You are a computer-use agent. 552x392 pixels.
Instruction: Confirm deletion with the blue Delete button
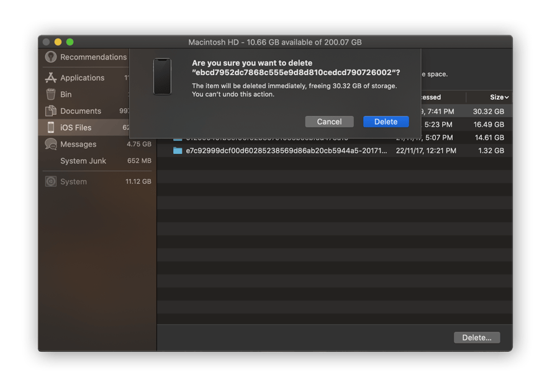tap(386, 121)
